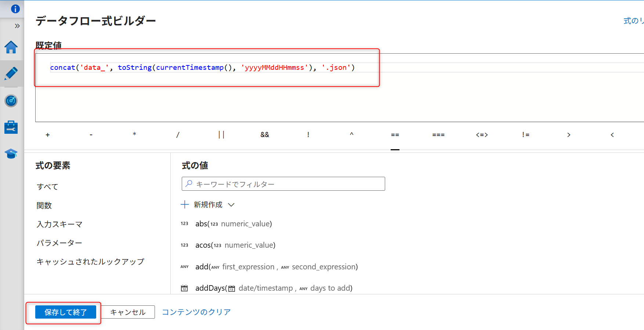This screenshot has width=644, height=330.
Task: Insert the == operator
Action: (x=395, y=135)
